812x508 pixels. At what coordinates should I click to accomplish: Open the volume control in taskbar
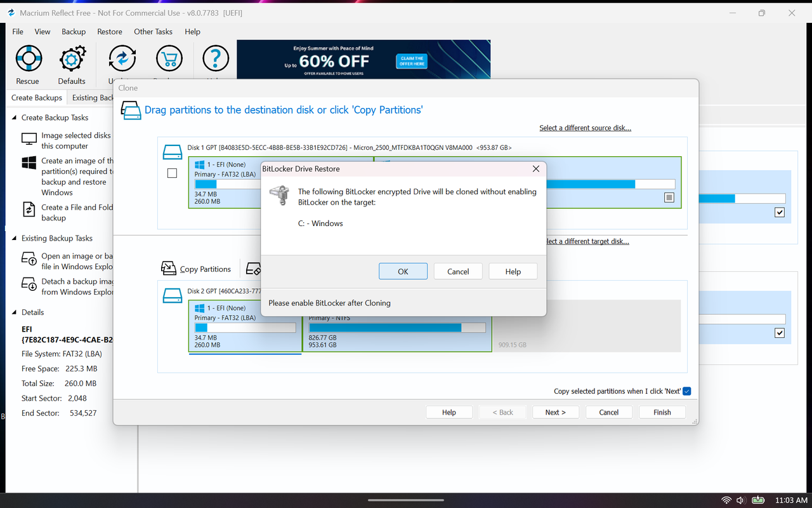[x=740, y=500]
